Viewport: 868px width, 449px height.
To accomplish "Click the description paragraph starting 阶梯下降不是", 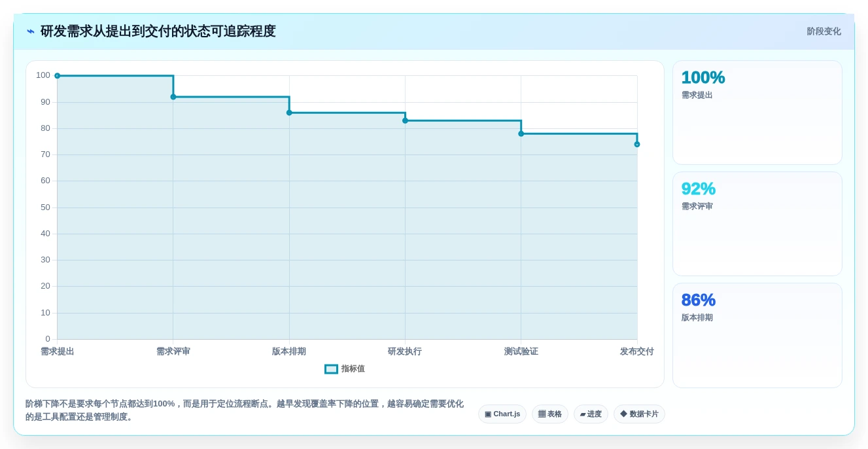I will pyautogui.click(x=245, y=410).
